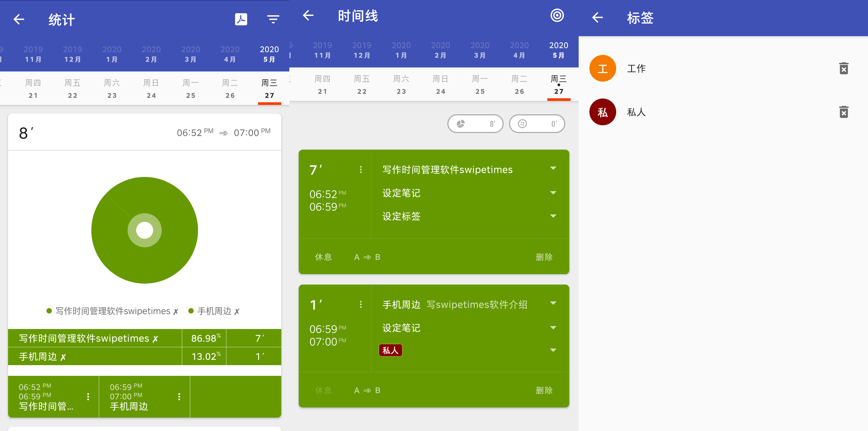Select 周一 25 in 时间线 day strip
Screen dimensions: 868x431
(480, 85)
